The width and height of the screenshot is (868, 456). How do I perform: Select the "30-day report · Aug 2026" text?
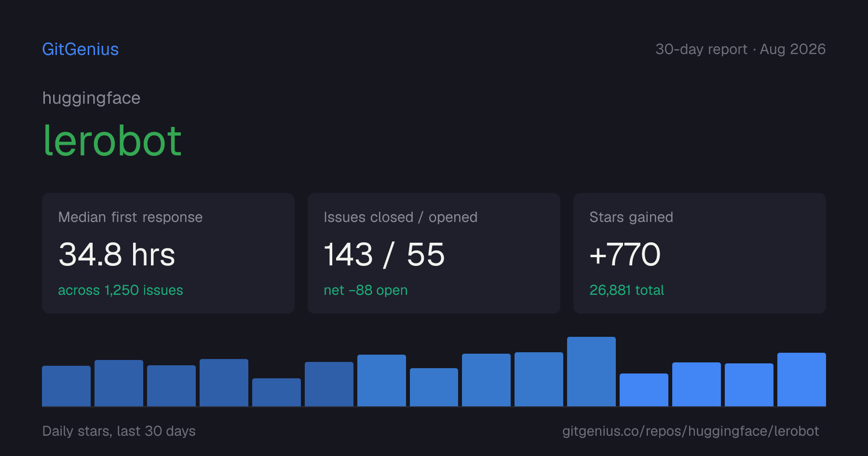coord(740,49)
